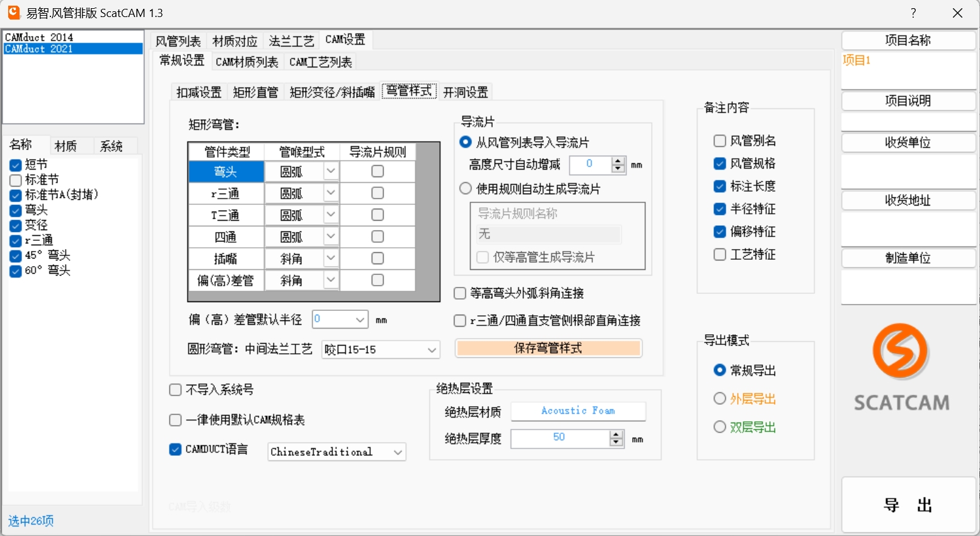Select 使用规则自动生成导流片 radio option

coord(466,189)
